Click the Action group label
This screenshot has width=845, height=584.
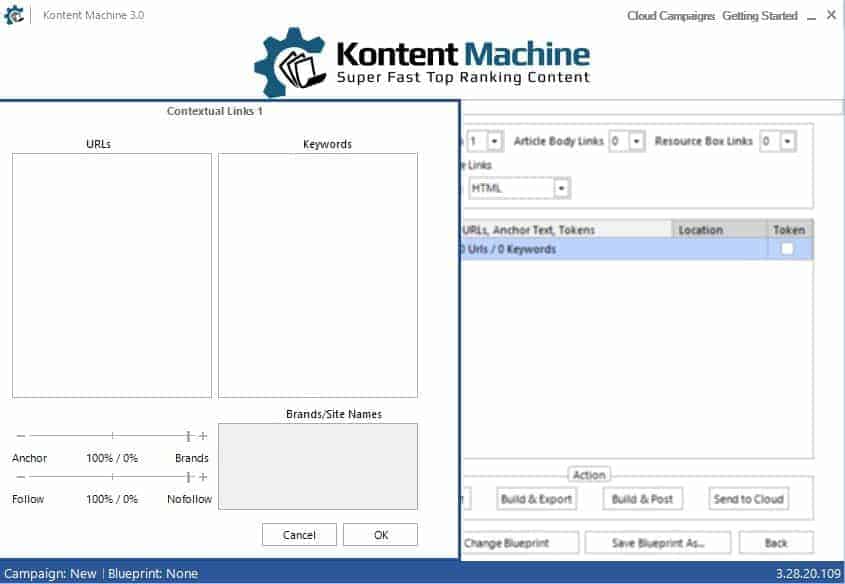click(589, 475)
